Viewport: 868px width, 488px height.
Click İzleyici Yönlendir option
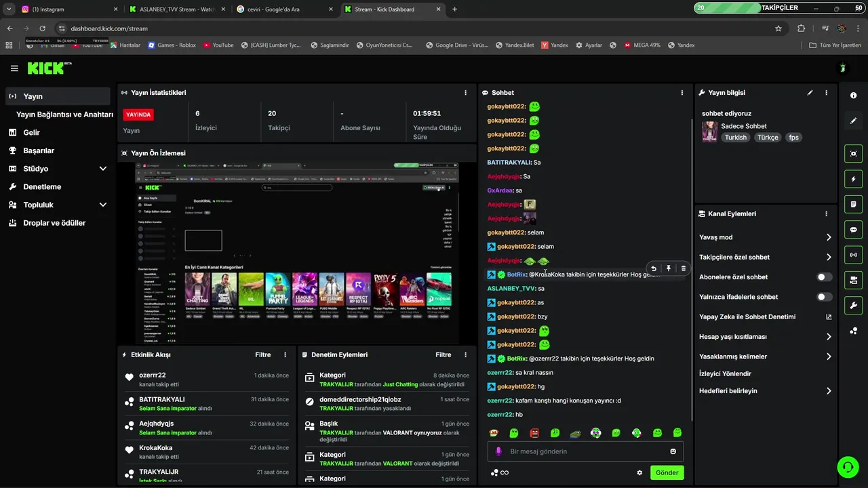(725, 373)
